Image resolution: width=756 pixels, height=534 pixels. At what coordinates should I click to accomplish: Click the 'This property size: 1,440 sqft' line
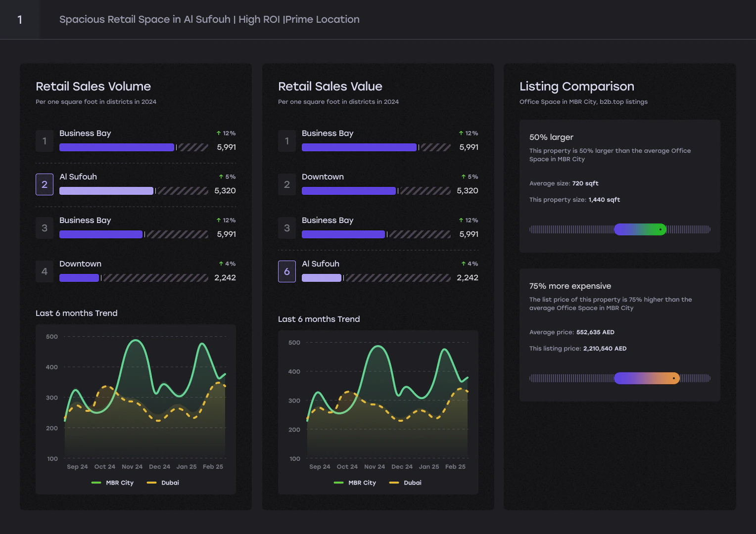coord(574,200)
